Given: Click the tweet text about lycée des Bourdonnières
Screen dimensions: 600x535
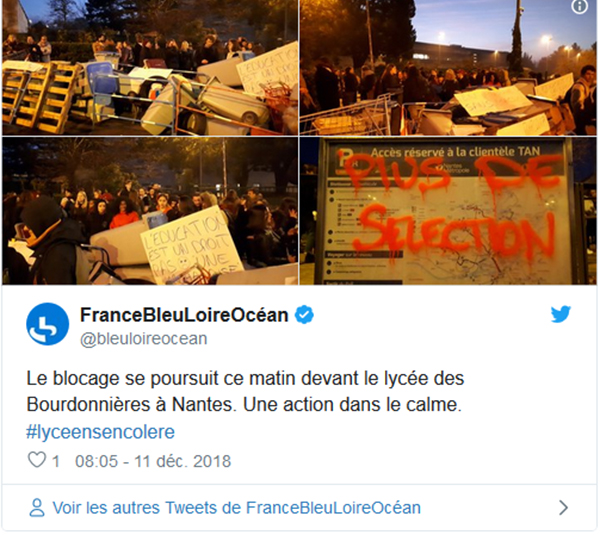Looking at the screenshot, I should [x=245, y=391].
